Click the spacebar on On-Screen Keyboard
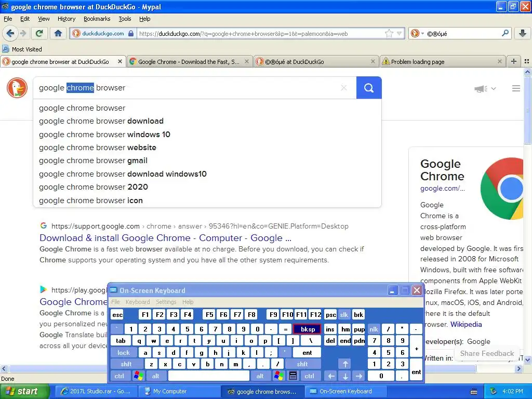This screenshot has height=399, width=532. pos(209,376)
